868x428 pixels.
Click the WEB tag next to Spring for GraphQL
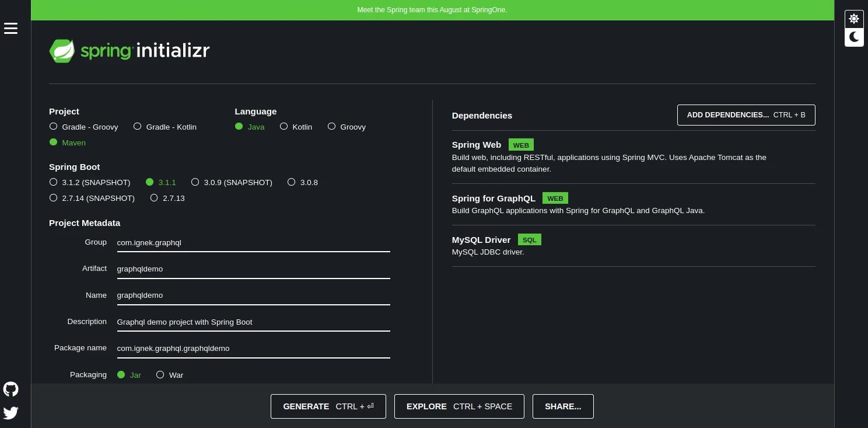(x=555, y=199)
